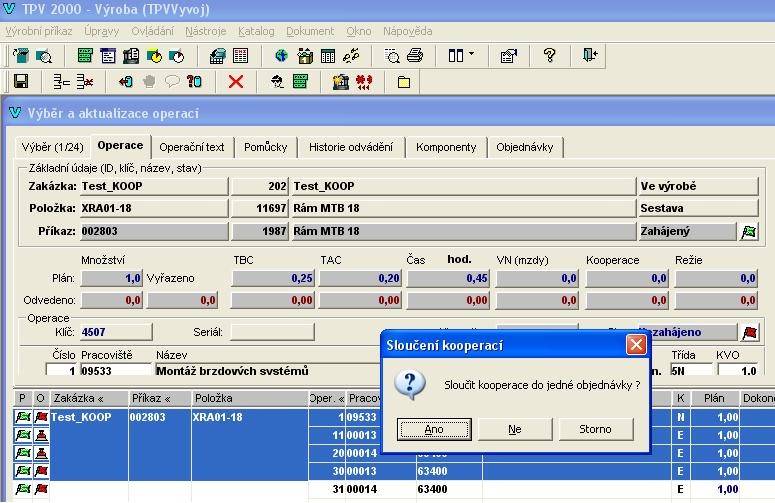Click the blue cylinder with arrow icon

(x=126, y=82)
